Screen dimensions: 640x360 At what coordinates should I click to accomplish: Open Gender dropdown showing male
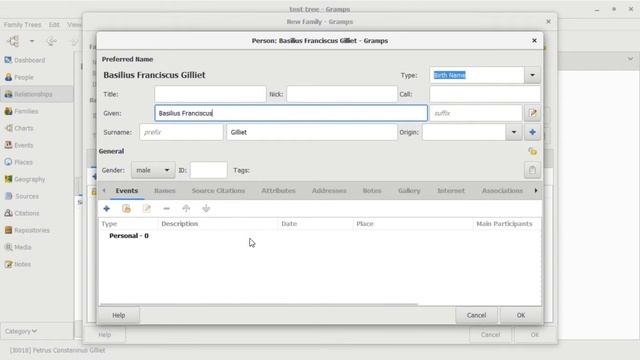tap(153, 170)
